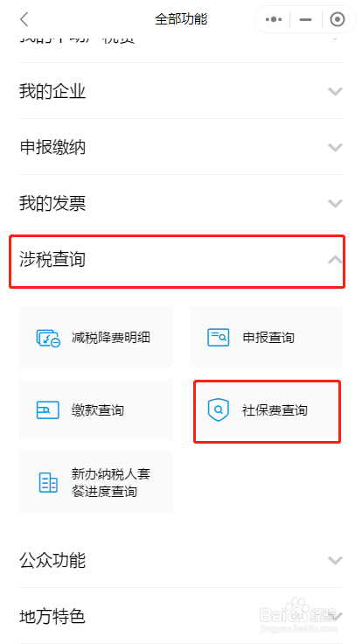Select the 涉税查询 section header
Screen dimensions: 362x644
pyautogui.click(x=177, y=262)
